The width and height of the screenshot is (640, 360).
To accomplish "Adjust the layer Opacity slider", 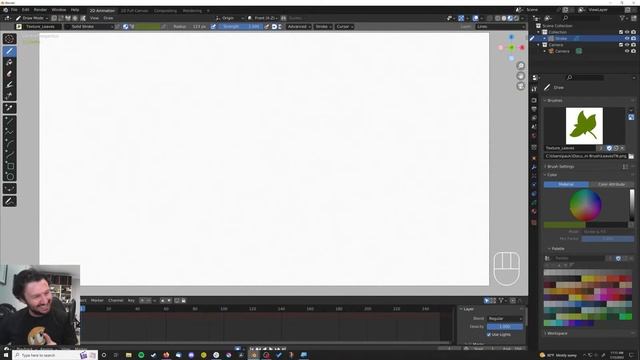I will (505, 327).
